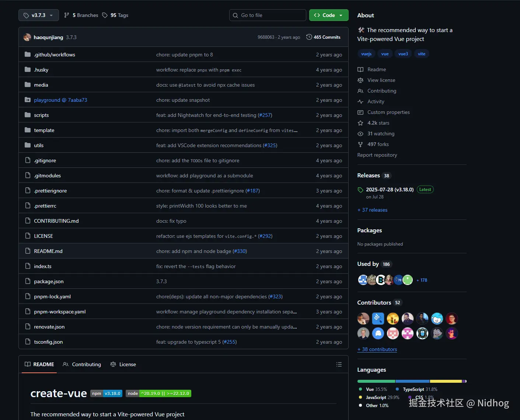Open the .github/workflows folder

[55, 55]
